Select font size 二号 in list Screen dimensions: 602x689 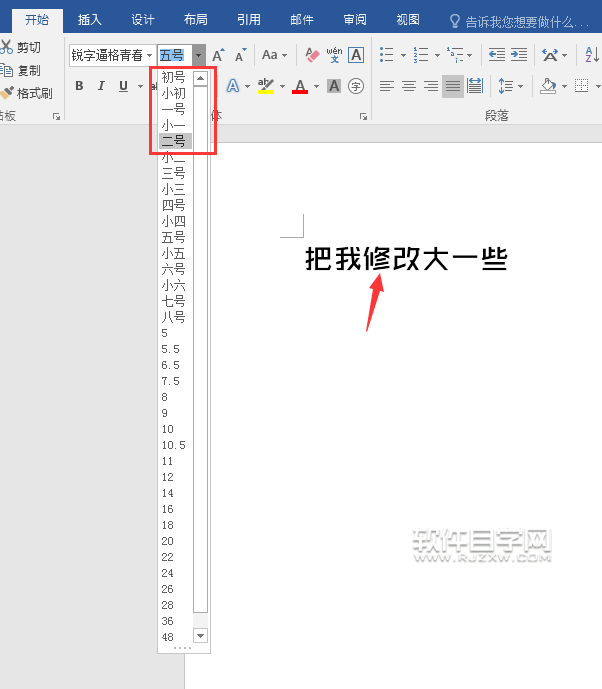(175, 141)
